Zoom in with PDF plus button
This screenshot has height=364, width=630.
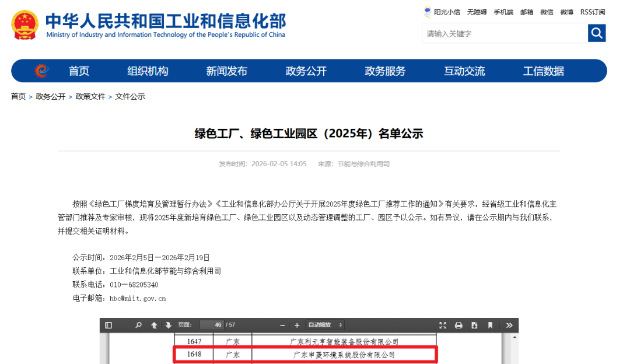pos(296,325)
